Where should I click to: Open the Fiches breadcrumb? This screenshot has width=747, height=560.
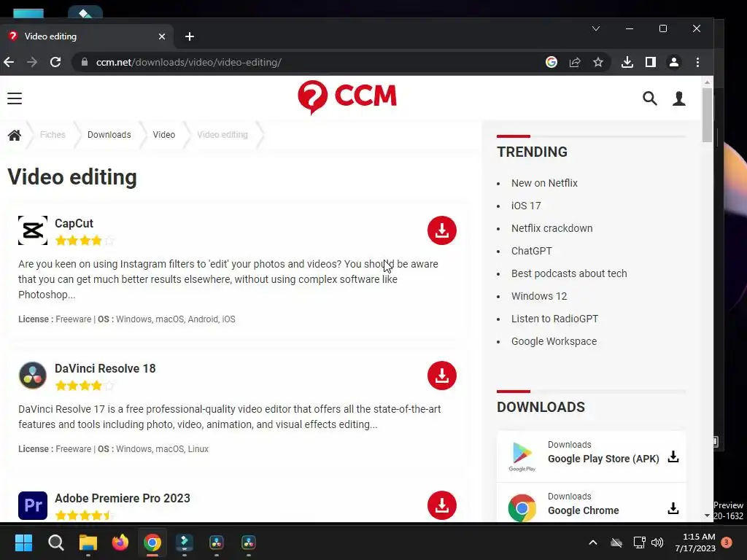pos(53,135)
